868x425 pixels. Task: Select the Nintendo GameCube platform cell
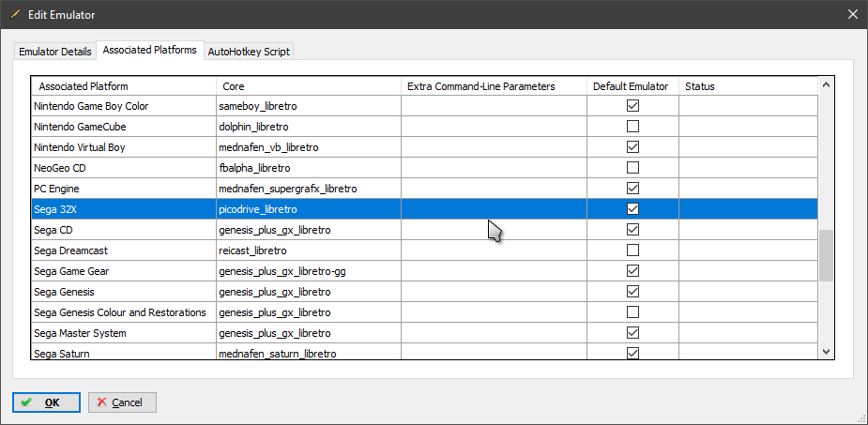point(124,127)
